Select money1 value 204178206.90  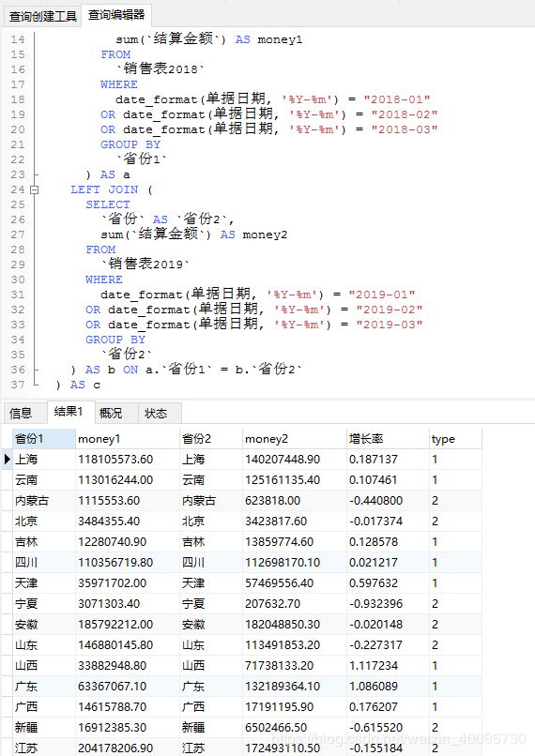click(128, 748)
